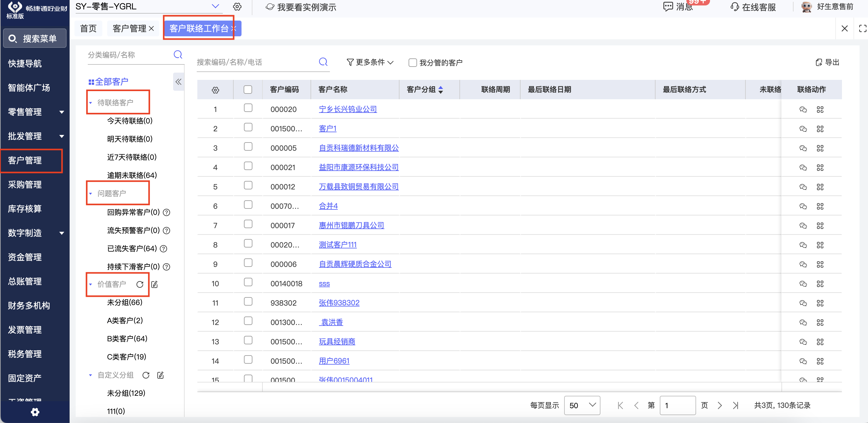
Task: Click the contact chat icon for 张伟938302
Action: click(x=803, y=303)
